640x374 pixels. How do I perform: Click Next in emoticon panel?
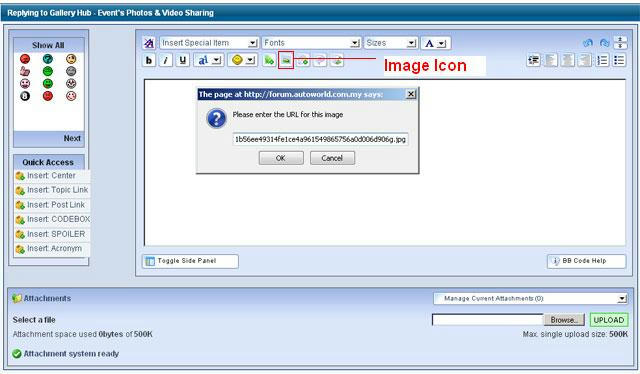pyautogui.click(x=72, y=138)
